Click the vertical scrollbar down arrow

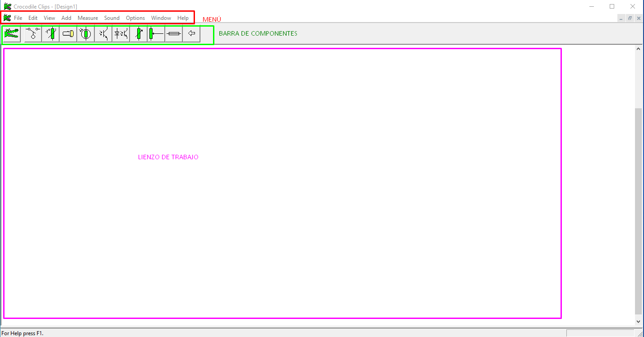tap(638, 321)
